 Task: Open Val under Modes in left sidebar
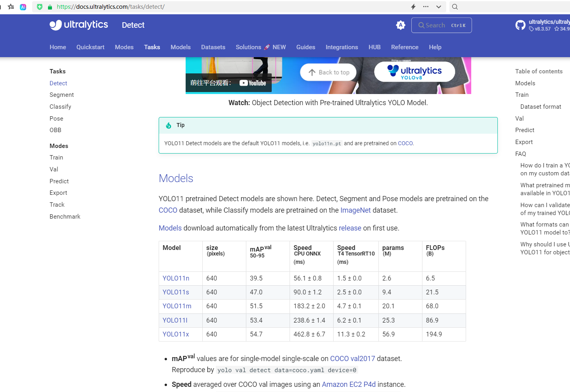coord(54,169)
